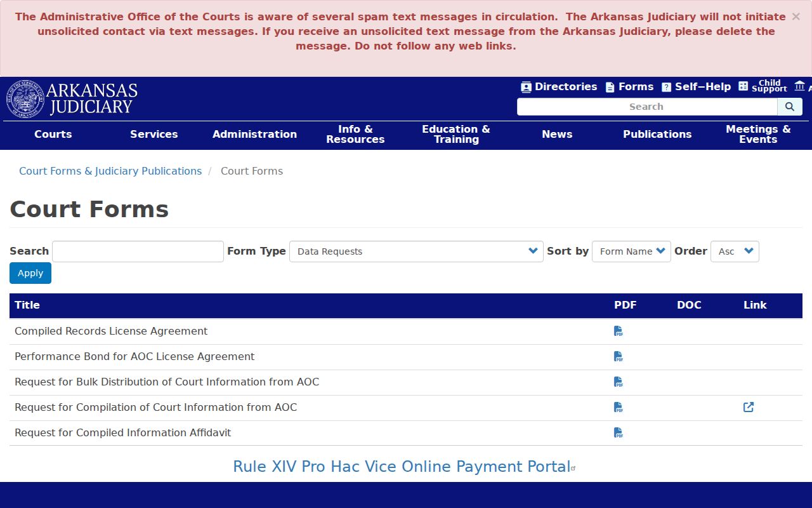The width and height of the screenshot is (812, 508).
Task: Open the Services menu
Action: (154, 135)
